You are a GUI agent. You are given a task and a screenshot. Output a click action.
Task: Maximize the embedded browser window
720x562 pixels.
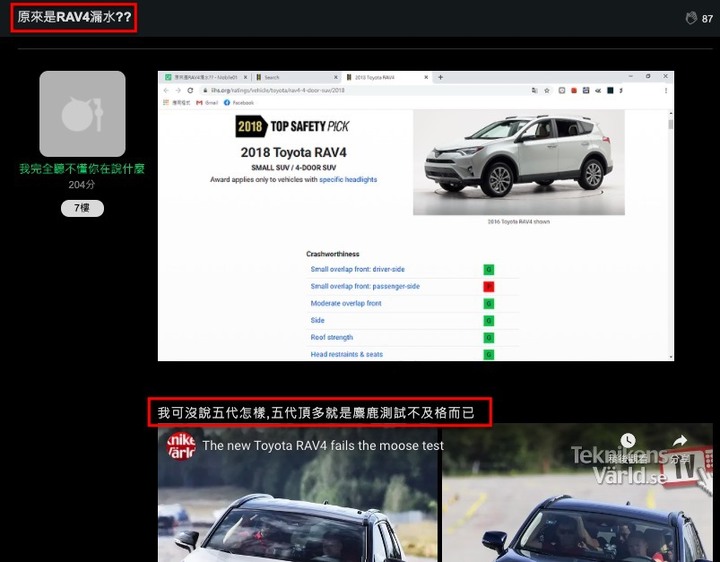coord(648,76)
